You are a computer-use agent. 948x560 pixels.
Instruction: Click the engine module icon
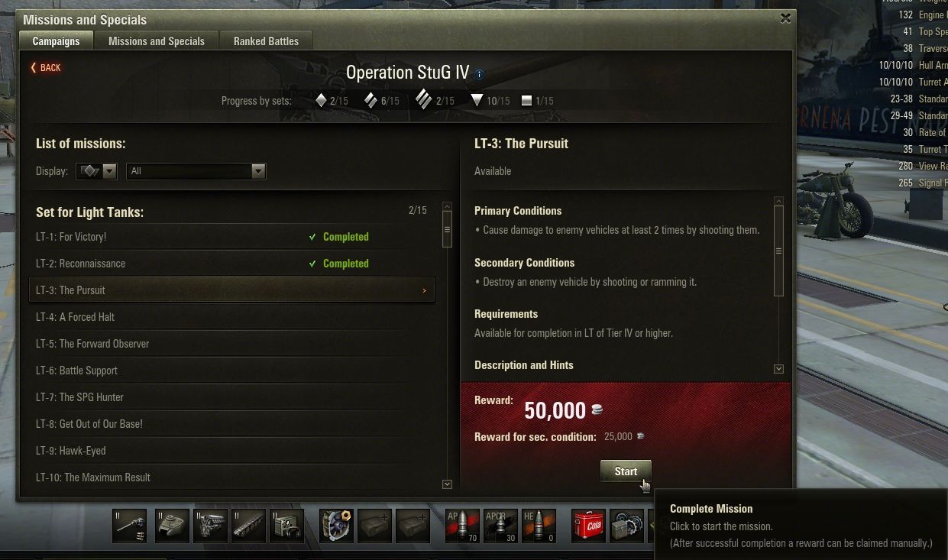point(210,526)
